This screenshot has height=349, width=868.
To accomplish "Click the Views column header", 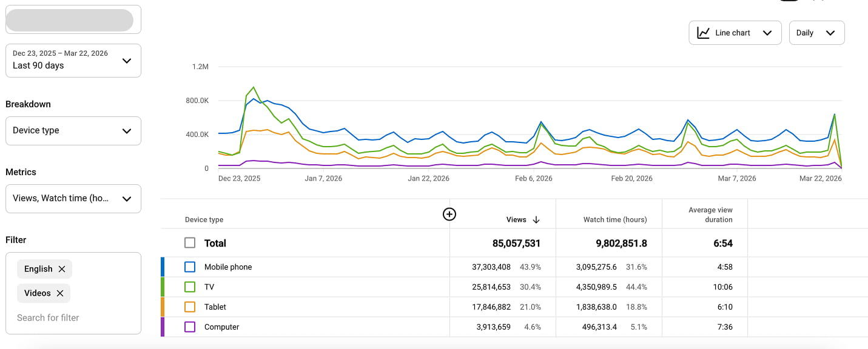I will (516, 219).
